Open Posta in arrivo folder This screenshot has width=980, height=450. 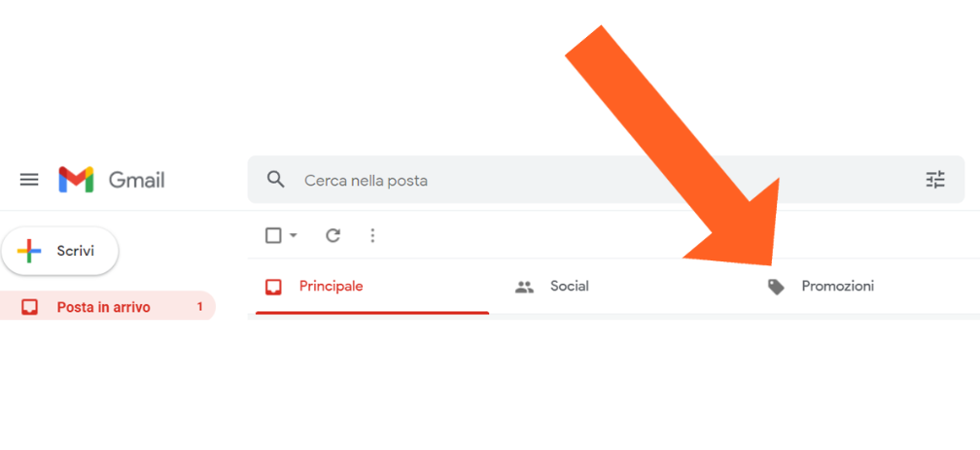(108, 307)
